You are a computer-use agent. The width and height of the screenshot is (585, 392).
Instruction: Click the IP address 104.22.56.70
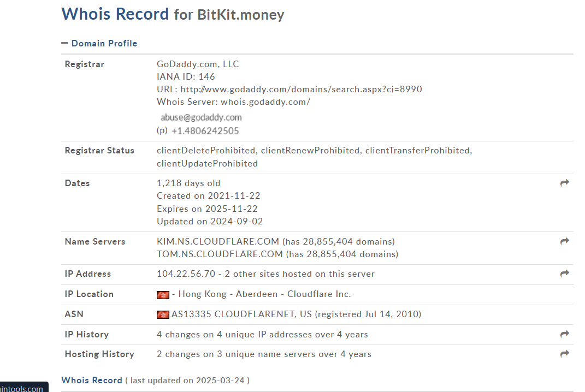tap(186, 274)
